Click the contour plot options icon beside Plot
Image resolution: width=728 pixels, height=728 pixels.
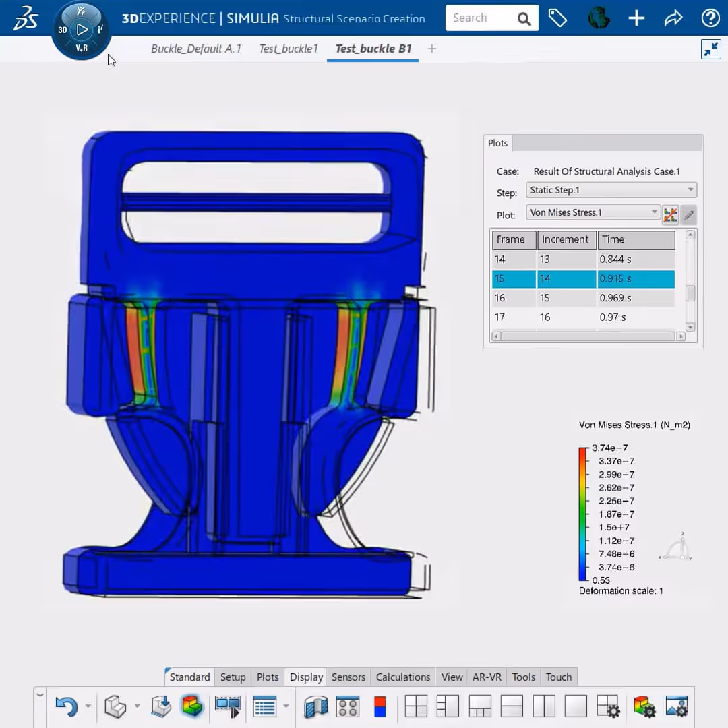670,215
